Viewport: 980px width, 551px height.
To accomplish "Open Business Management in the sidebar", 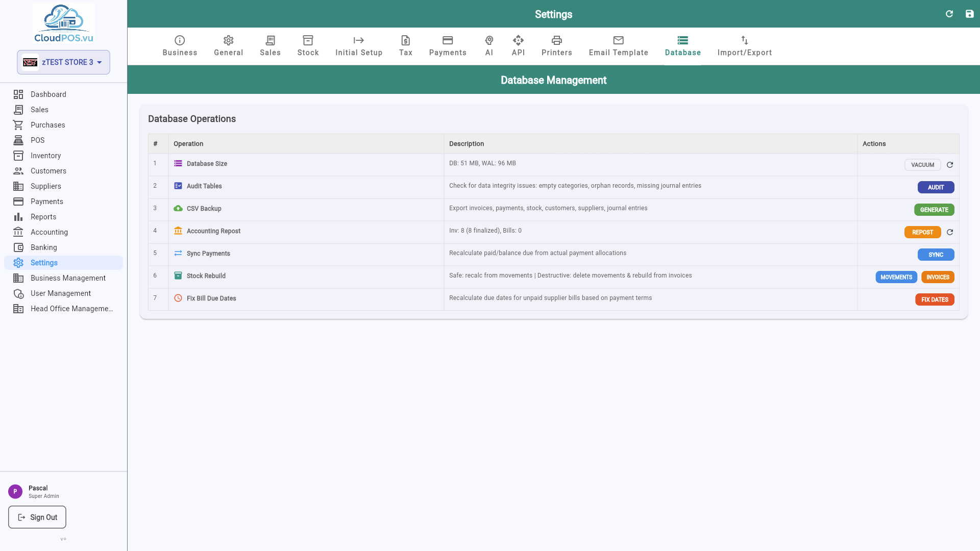I will click(x=63, y=278).
